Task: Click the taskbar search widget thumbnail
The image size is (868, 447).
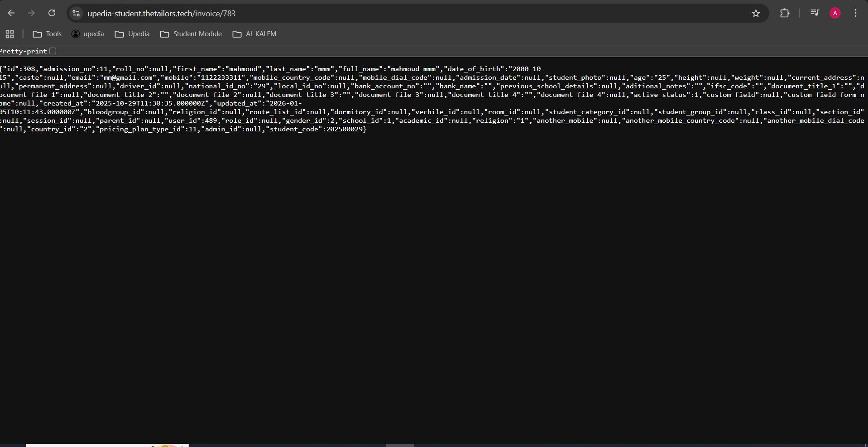Action: (x=107, y=445)
